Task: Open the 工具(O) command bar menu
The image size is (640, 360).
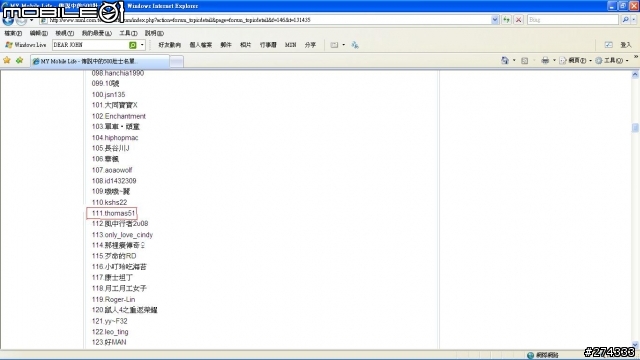Action: [x=611, y=60]
